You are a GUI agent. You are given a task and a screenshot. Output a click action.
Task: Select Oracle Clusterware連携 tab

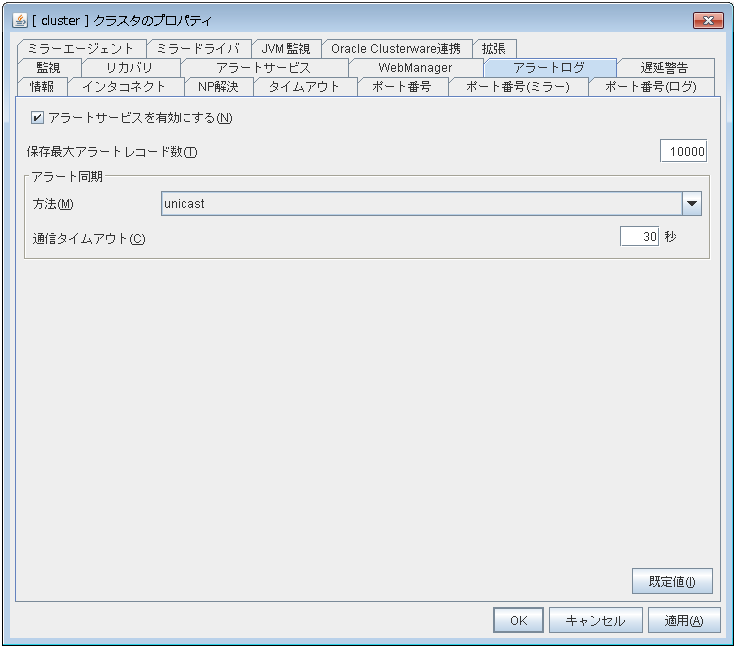coord(397,49)
